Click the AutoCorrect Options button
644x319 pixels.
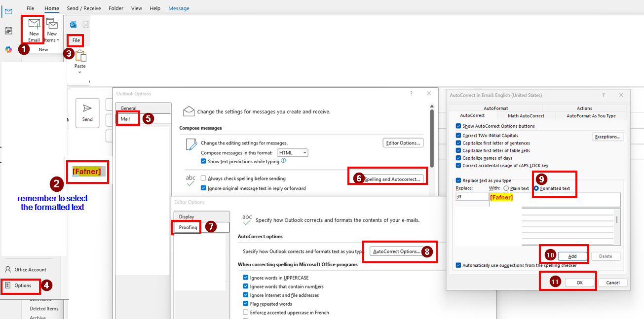click(397, 251)
